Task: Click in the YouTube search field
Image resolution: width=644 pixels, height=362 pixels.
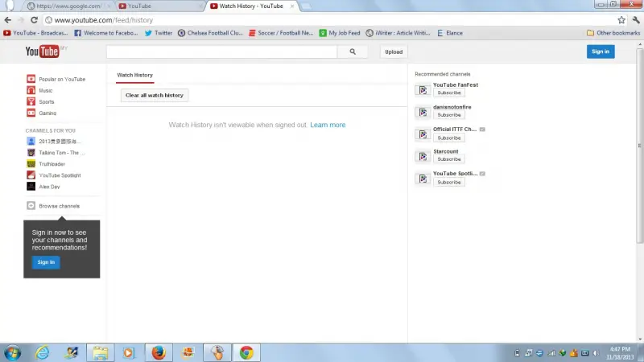Action: 222,51
